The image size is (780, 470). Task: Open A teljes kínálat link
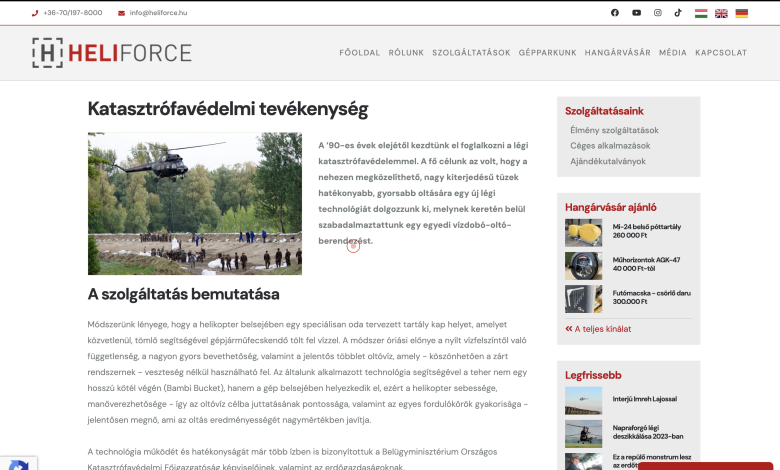tap(602, 328)
